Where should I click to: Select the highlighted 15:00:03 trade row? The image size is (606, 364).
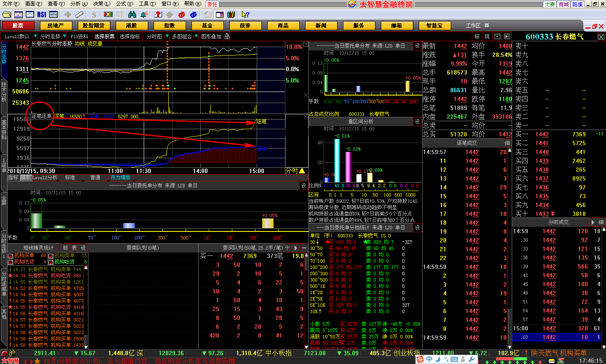point(558,337)
